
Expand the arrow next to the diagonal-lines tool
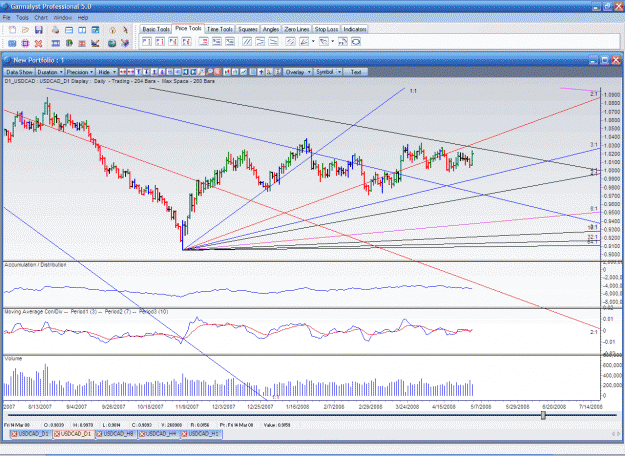(x=333, y=41)
